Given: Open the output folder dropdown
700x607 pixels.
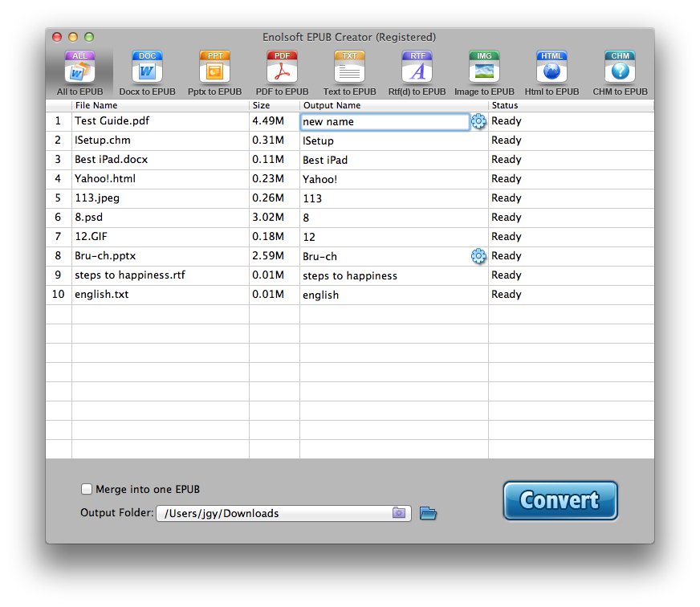Looking at the screenshot, I should pyautogui.click(x=399, y=512).
